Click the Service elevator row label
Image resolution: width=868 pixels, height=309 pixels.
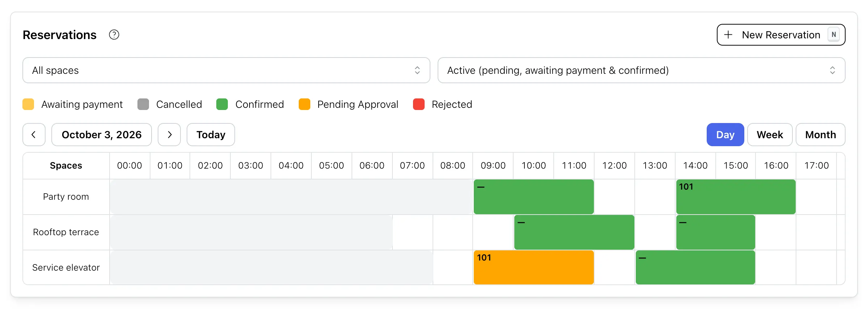point(66,268)
